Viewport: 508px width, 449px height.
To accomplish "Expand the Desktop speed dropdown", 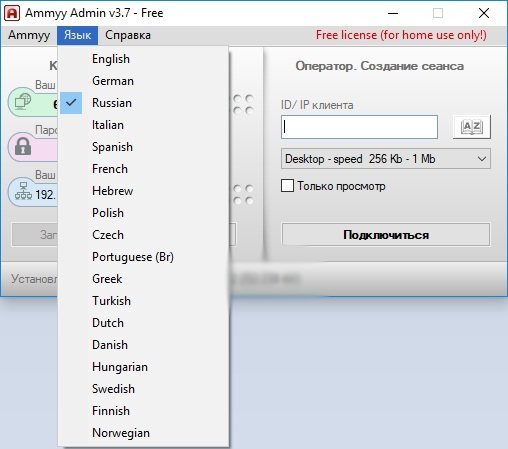I will click(386, 159).
